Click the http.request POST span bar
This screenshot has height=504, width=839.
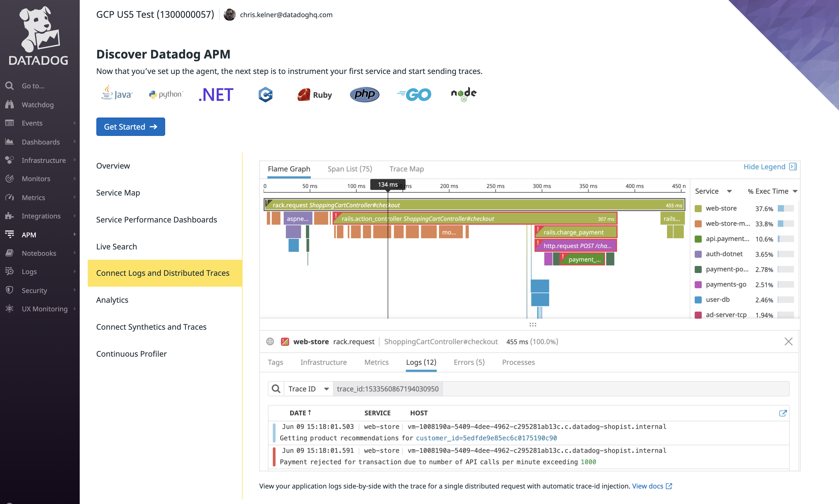576,245
